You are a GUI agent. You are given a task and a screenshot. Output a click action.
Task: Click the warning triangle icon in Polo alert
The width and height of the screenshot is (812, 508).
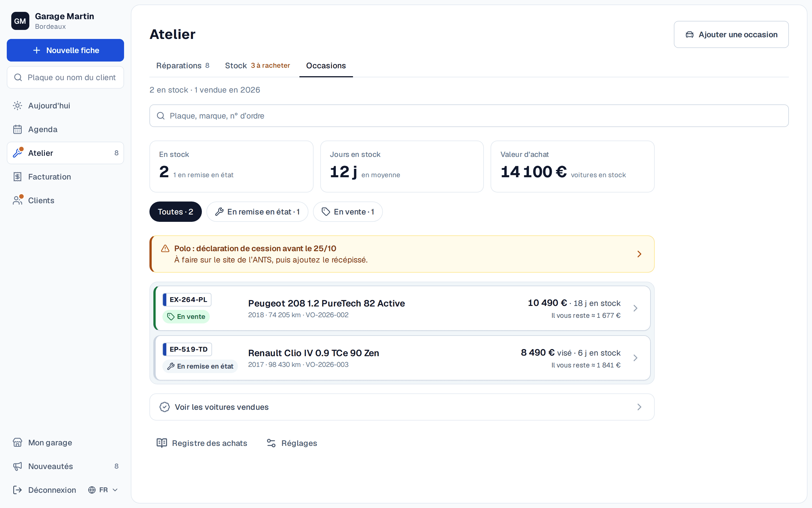click(x=165, y=249)
